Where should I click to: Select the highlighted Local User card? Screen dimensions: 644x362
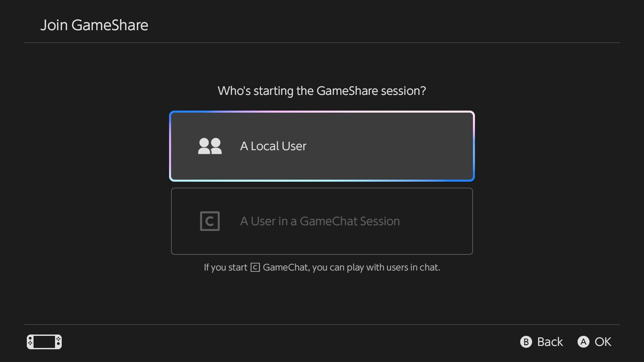(322, 146)
